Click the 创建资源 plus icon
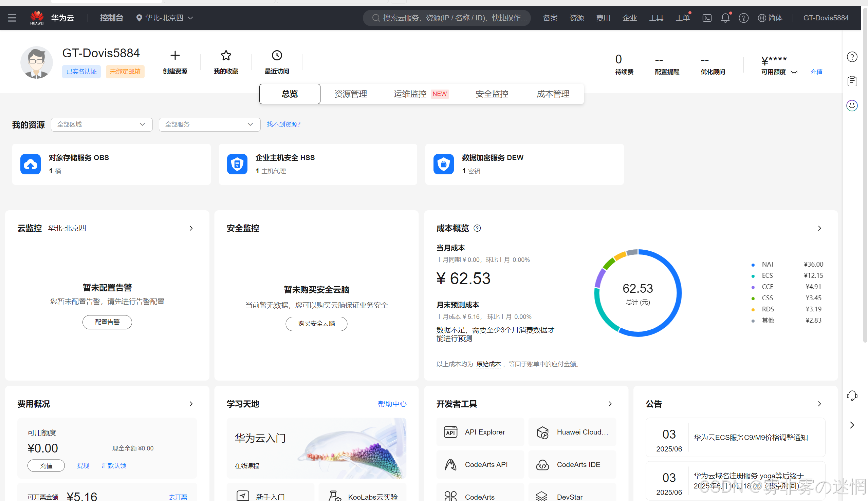This screenshot has width=868, height=501. (175, 55)
